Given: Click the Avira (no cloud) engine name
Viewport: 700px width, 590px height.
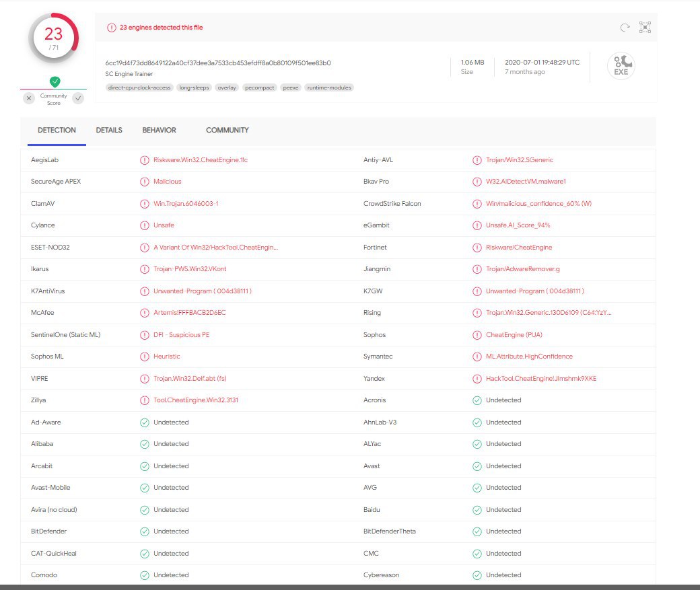Looking at the screenshot, I should (54, 510).
